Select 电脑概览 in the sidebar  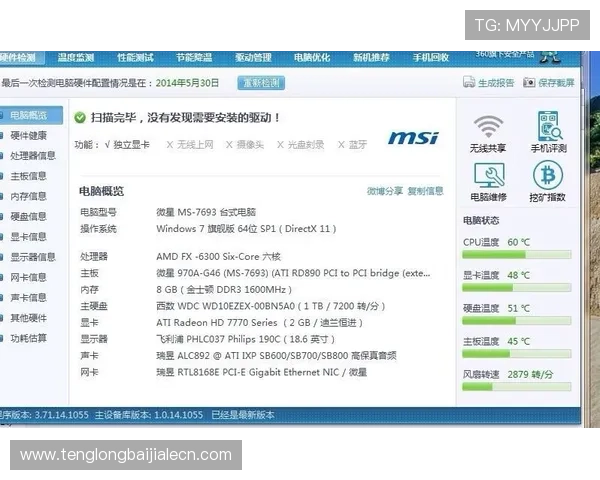pyautogui.click(x=31, y=115)
